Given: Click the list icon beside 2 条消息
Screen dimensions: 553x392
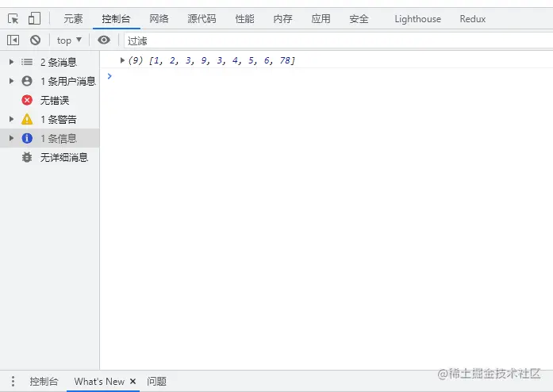Looking at the screenshot, I should tap(27, 62).
